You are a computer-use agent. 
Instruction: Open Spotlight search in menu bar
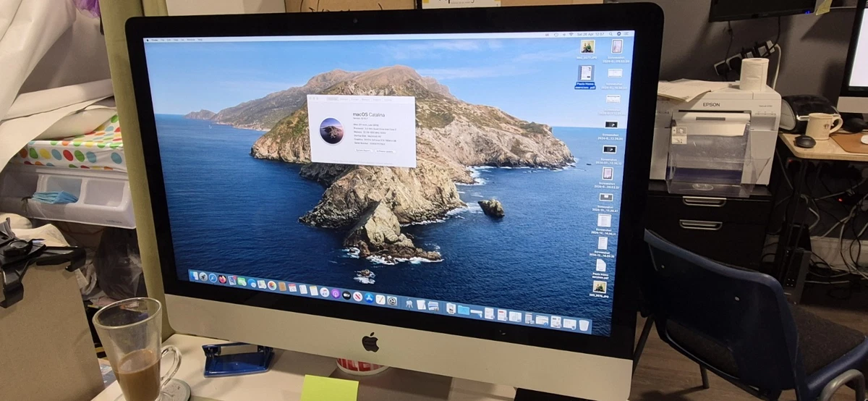point(610,34)
